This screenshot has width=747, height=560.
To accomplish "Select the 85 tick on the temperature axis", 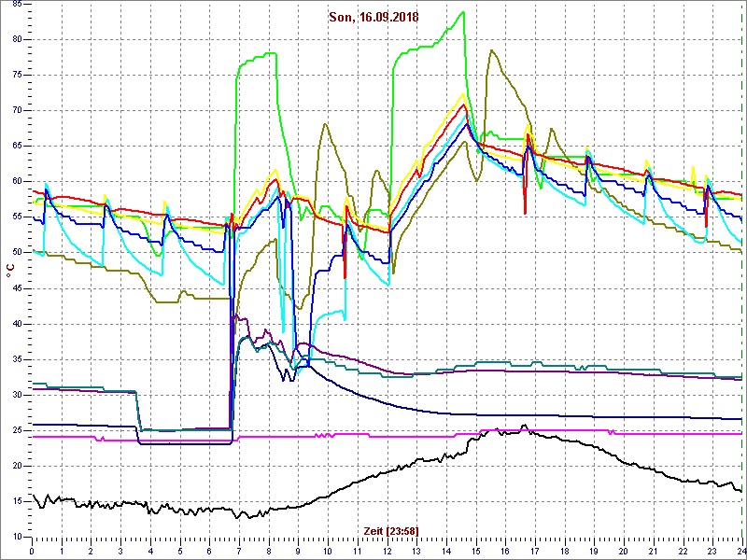I will pyautogui.click(x=17, y=5).
